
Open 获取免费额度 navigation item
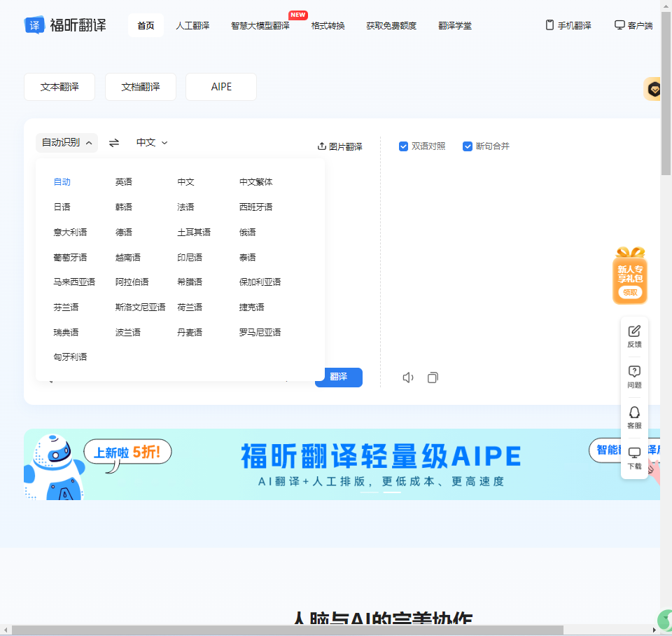[391, 26]
